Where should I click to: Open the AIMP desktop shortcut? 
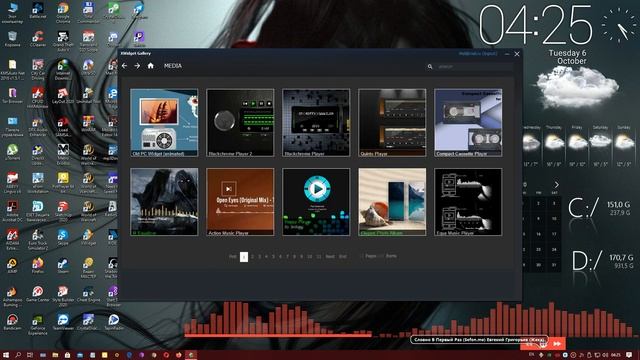point(12,265)
